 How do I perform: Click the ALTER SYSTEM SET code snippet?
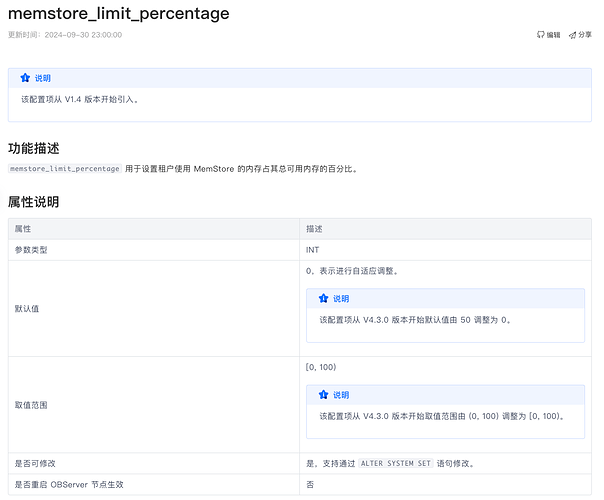pyautogui.click(x=396, y=463)
